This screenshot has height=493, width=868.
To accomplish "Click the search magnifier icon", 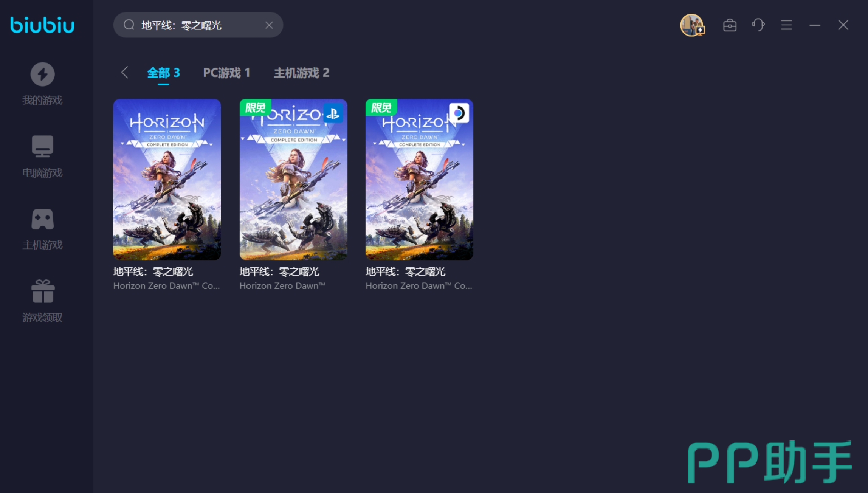I will pyautogui.click(x=129, y=25).
